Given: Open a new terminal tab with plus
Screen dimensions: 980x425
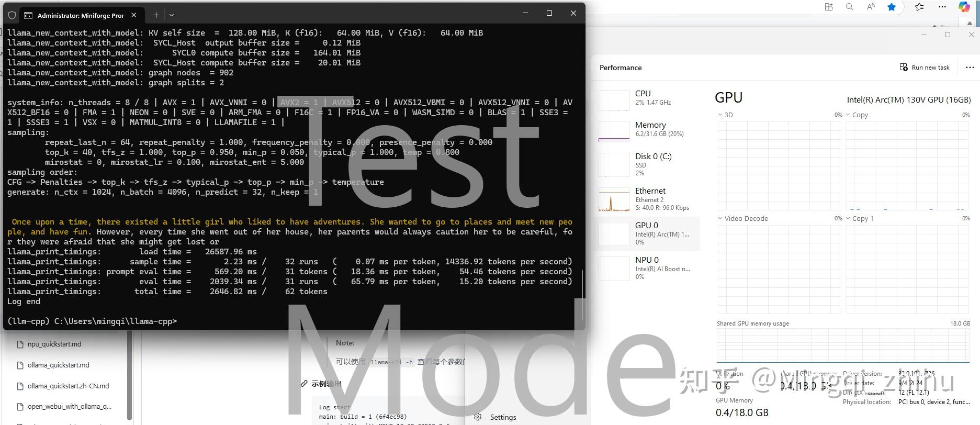Looking at the screenshot, I should click(x=156, y=15).
